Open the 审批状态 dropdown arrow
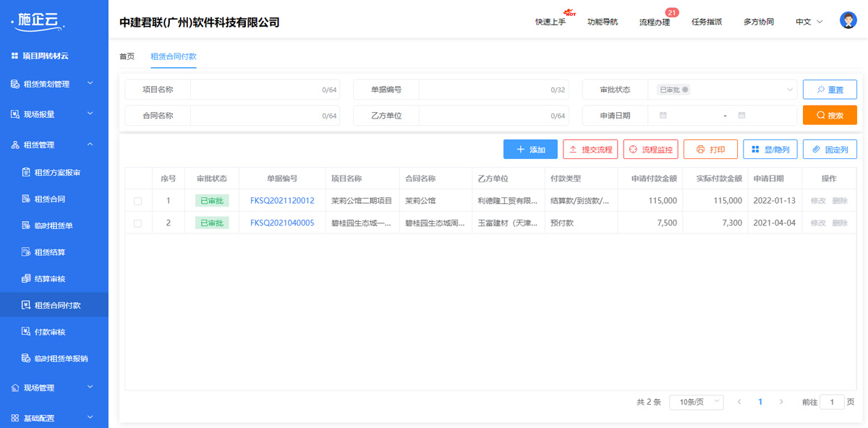The image size is (868, 428). [x=790, y=90]
